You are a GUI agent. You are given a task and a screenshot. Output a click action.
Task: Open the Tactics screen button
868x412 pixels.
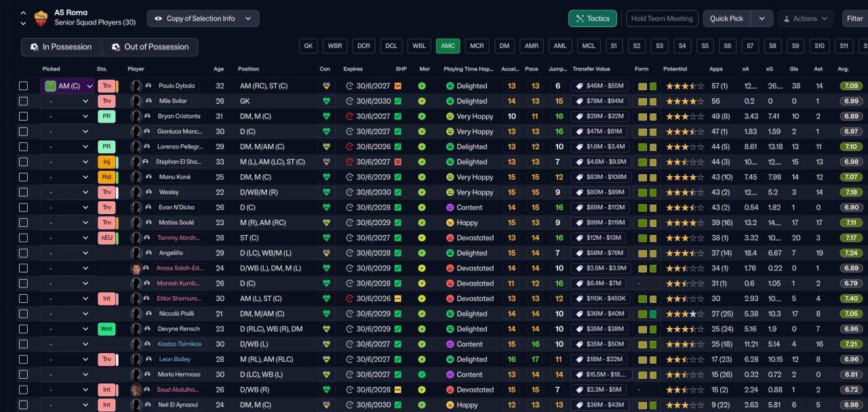click(x=592, y=18)
